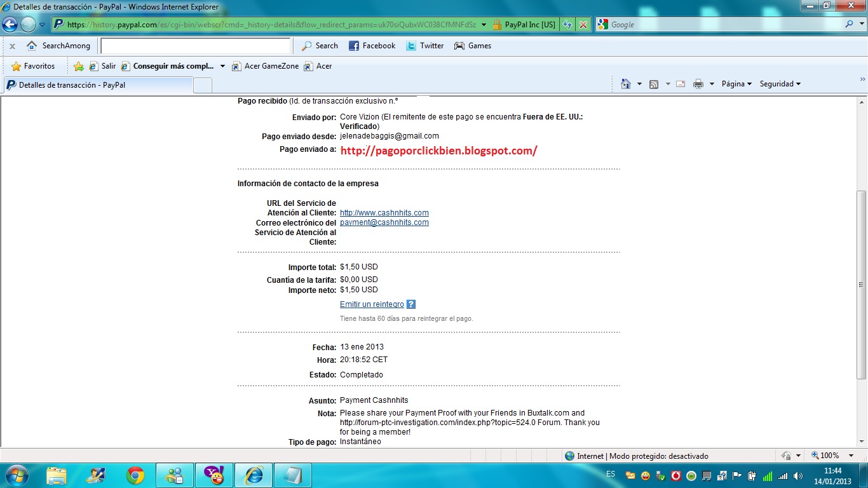Close the SearchAmong toolbar with X
The height and width of the screenshot is (488, 868).
point(12,46)
